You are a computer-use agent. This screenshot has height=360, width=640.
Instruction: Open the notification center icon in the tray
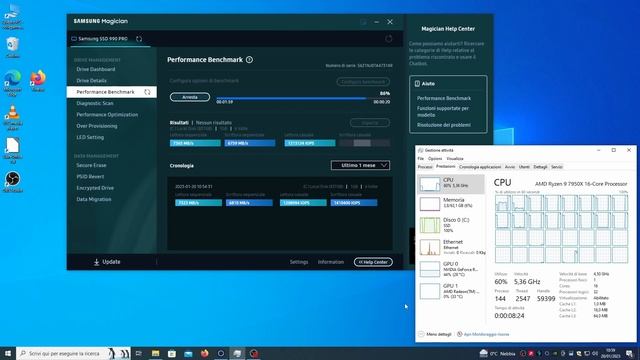click(x=629, y=353)
